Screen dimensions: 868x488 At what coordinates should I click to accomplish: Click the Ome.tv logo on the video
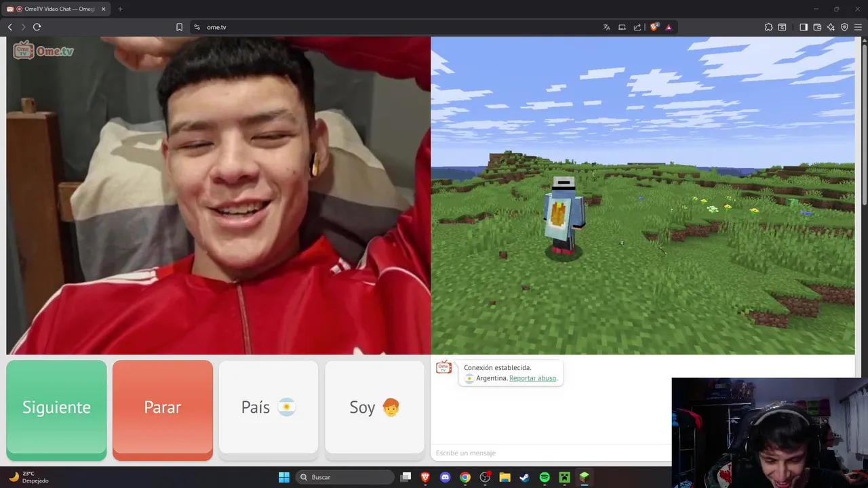pos(43,51)
